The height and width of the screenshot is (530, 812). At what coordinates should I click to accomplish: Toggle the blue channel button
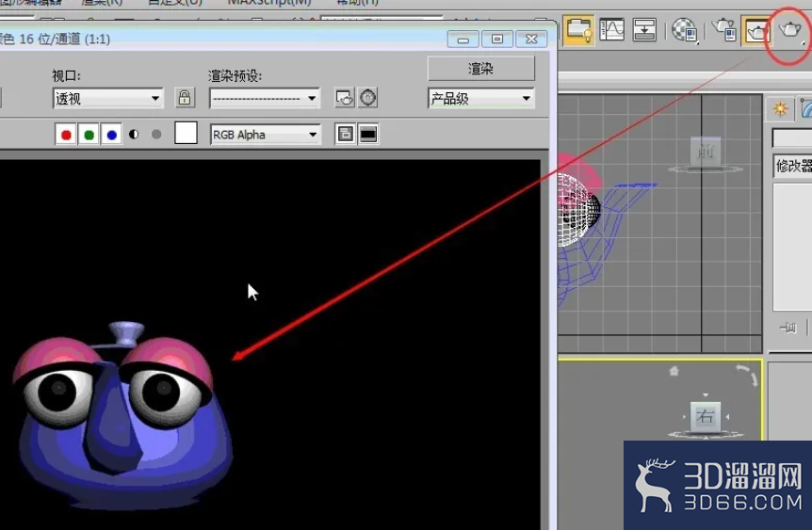pyautogui.click(x=111, y=135)
